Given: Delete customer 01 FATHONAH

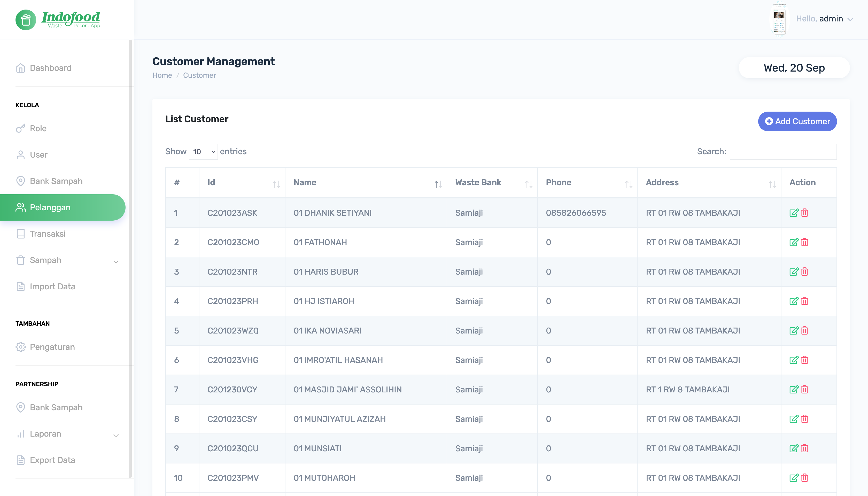Looking at the screenshot, I should [805, 242].
